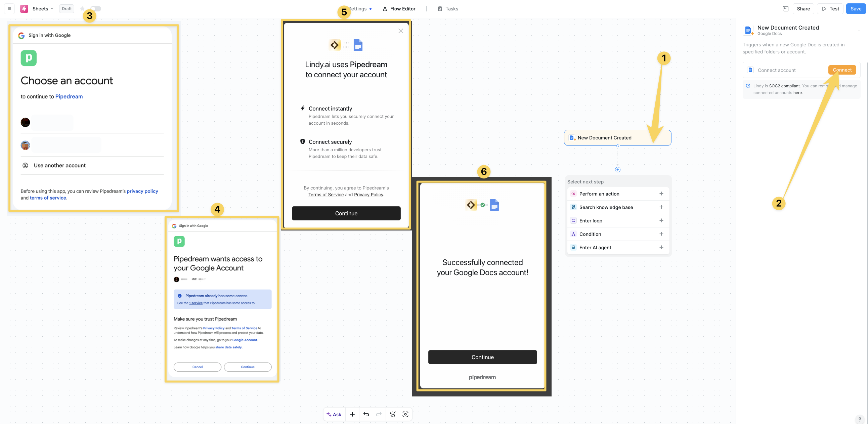Open the hamburger menu at top left
The height and width of the screenshot is (424, 868).
(9, 9)
